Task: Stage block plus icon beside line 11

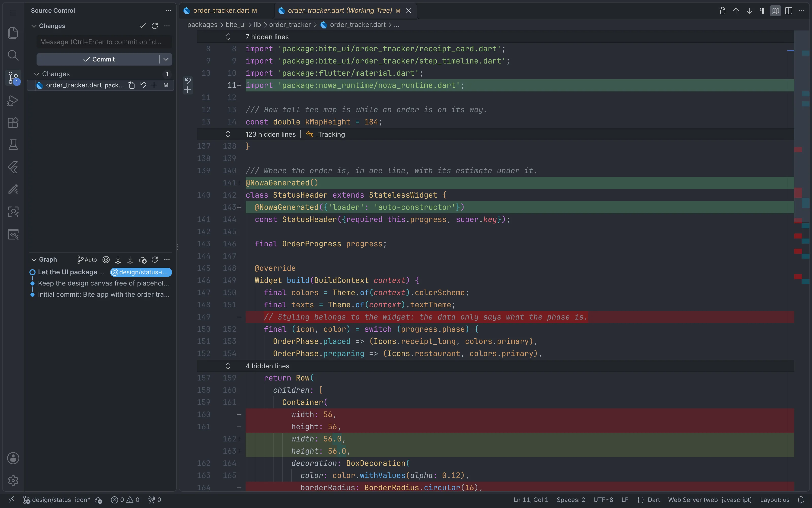Action: pos(188,90)
